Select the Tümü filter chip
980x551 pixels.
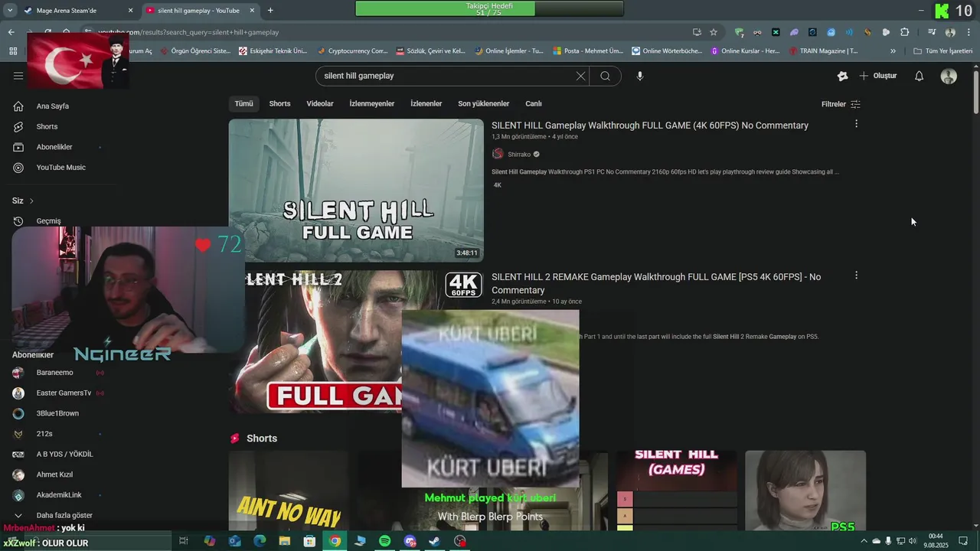click(243, 103)
